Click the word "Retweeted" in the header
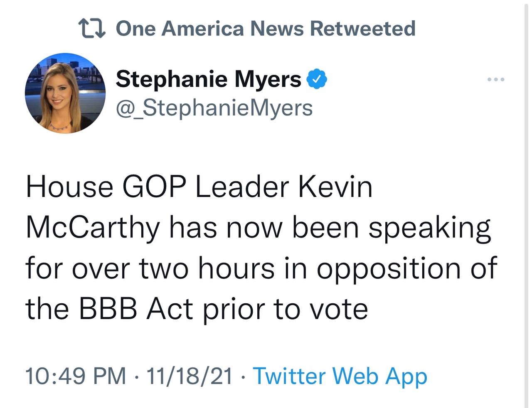 [x=362, y=29]
